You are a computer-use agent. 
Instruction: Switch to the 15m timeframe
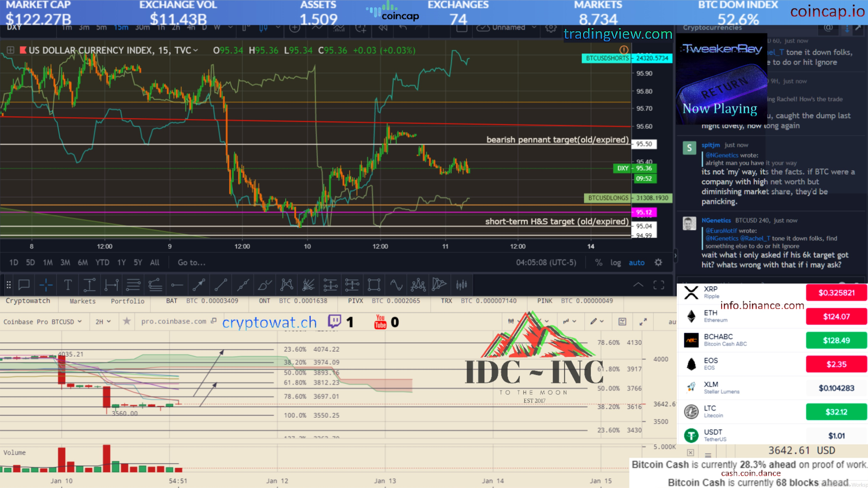121,28
